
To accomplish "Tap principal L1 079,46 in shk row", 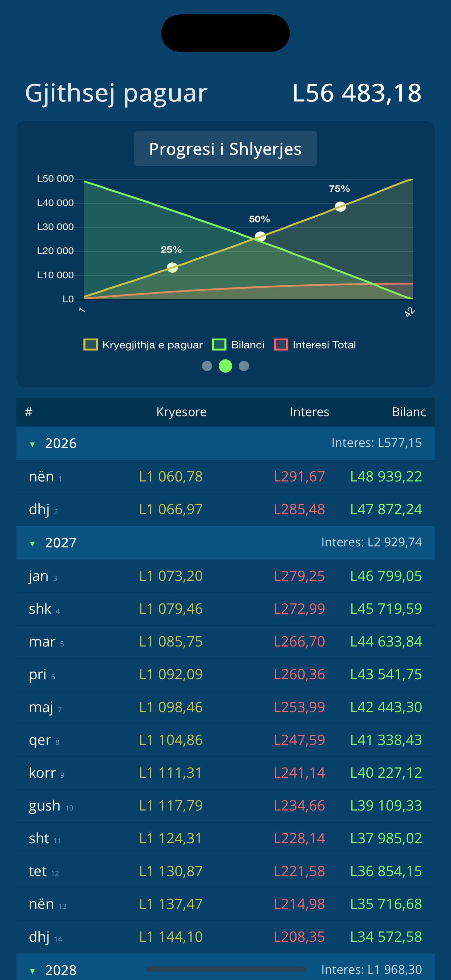I will [x=171, y=609].
